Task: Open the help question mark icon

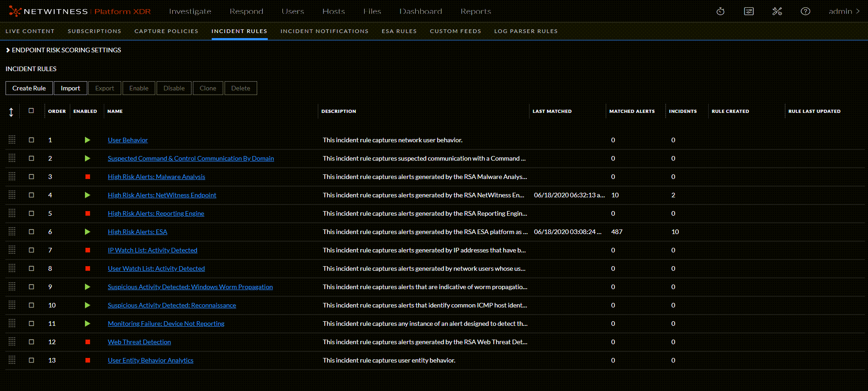Action: pos(806,11)
